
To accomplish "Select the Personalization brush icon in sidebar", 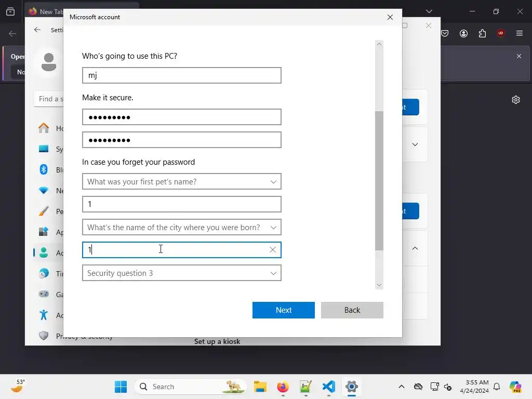I will [x=44, y=211].
